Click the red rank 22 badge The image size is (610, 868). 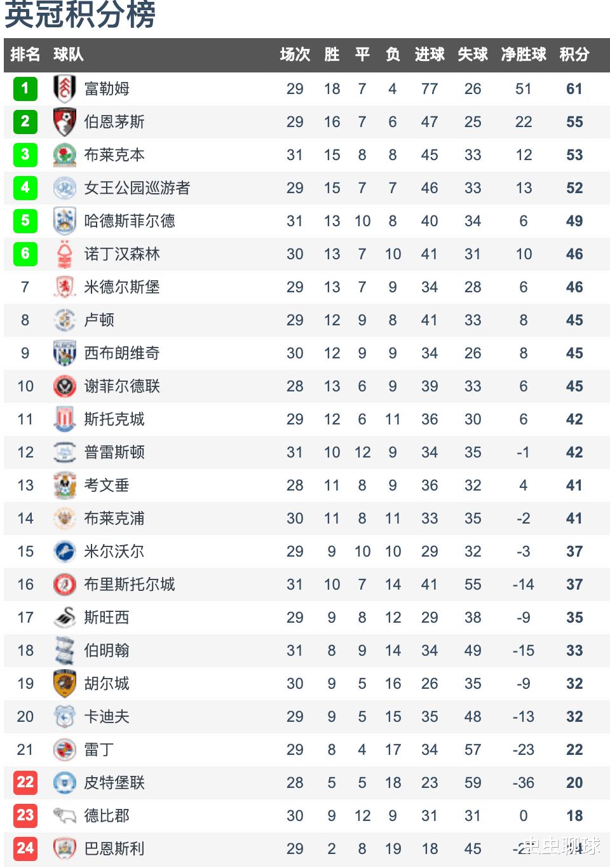[25, 783]
